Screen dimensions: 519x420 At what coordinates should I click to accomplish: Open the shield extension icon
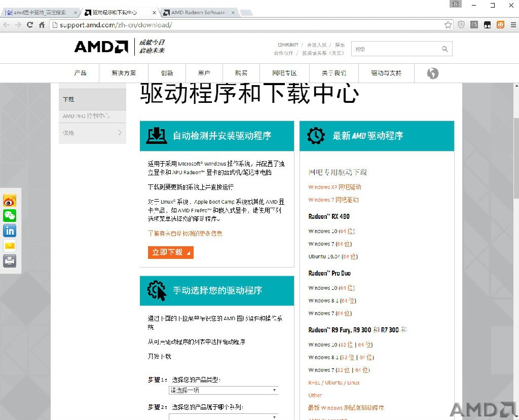click(461, 25)
